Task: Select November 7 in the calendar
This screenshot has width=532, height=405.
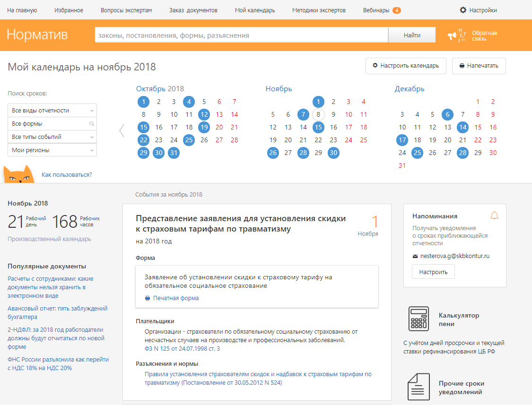Action: point(303,115)
